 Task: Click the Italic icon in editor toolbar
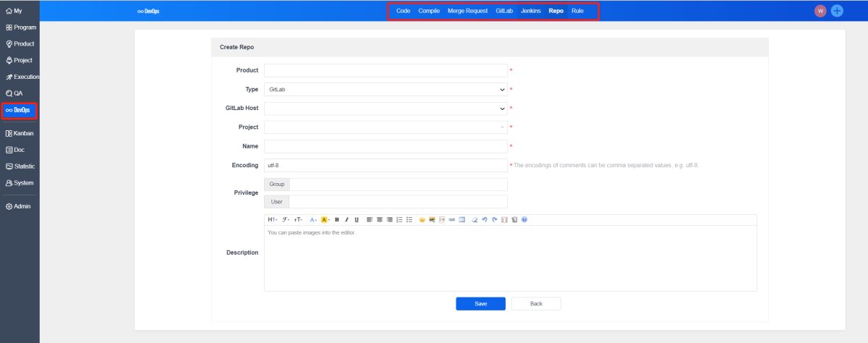[x=346, y=219]
